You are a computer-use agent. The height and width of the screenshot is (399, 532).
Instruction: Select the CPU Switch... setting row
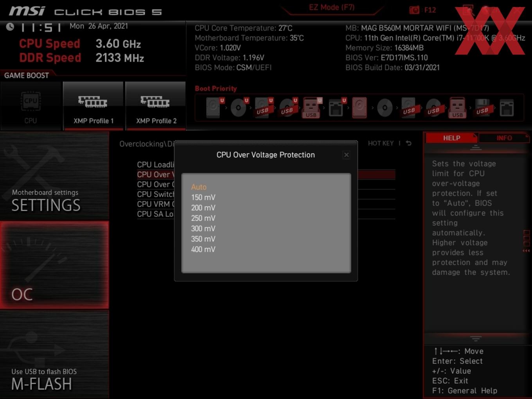click(156, 194)
